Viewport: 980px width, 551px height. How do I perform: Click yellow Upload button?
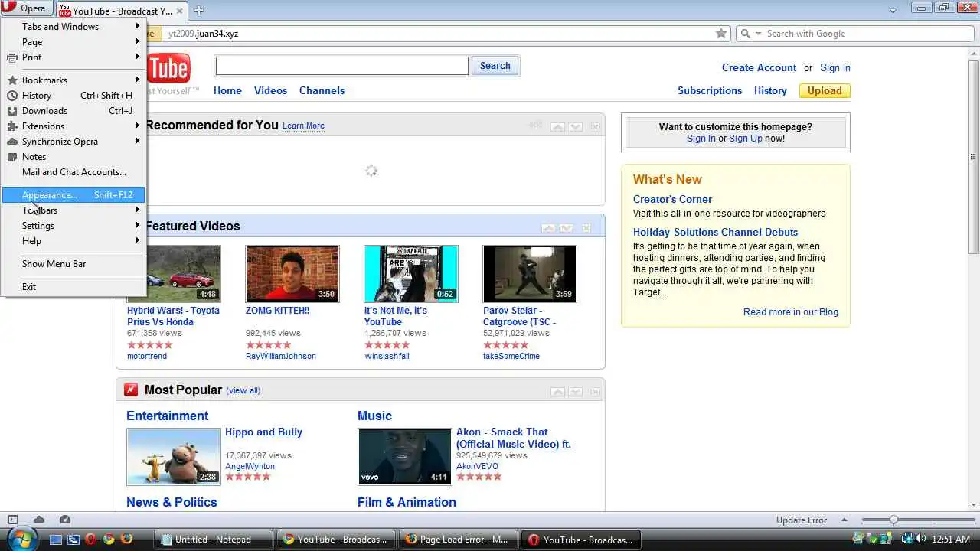click(x=825, y=90)
